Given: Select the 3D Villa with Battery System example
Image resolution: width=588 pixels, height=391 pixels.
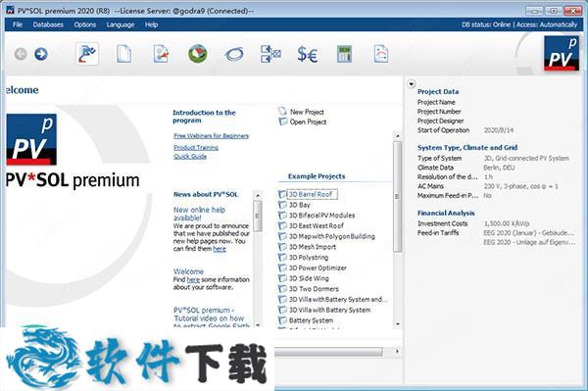Looking at the screenshot, I should point(329,310).
